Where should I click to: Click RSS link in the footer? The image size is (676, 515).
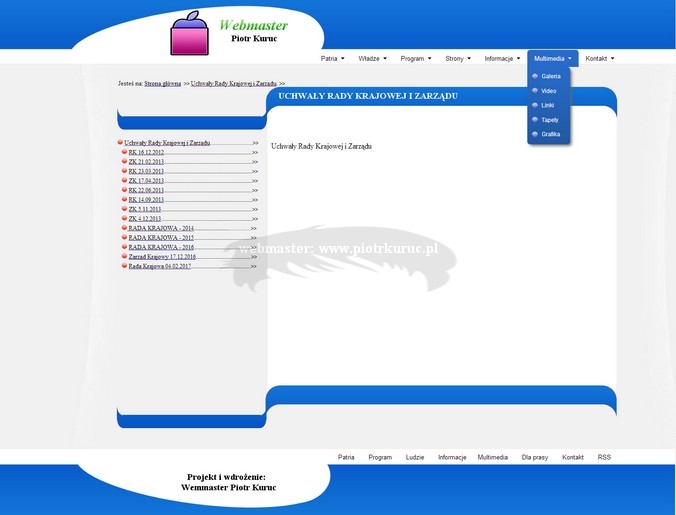604,457
